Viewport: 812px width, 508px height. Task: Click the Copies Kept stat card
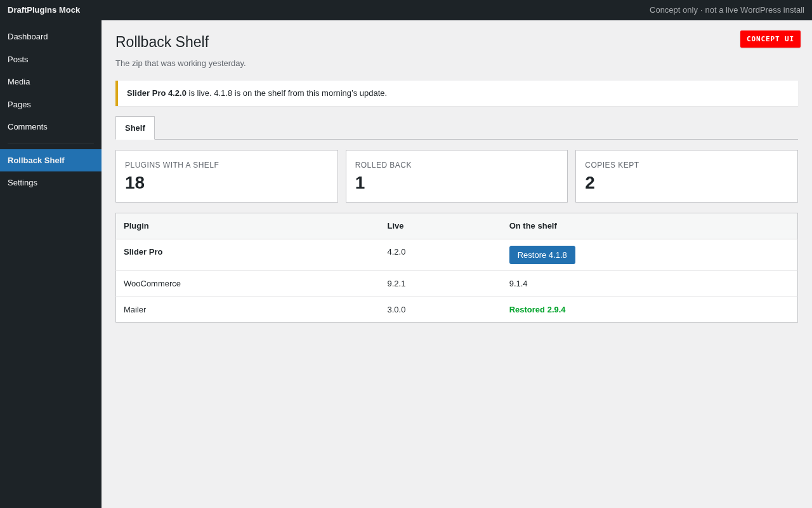(686, 177)
